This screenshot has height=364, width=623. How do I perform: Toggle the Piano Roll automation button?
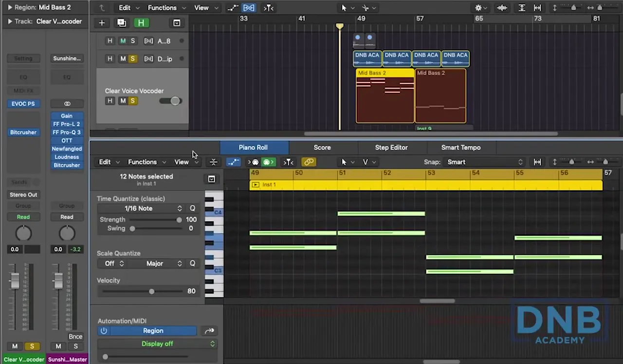pyautogui.click(x=233, y=162)
